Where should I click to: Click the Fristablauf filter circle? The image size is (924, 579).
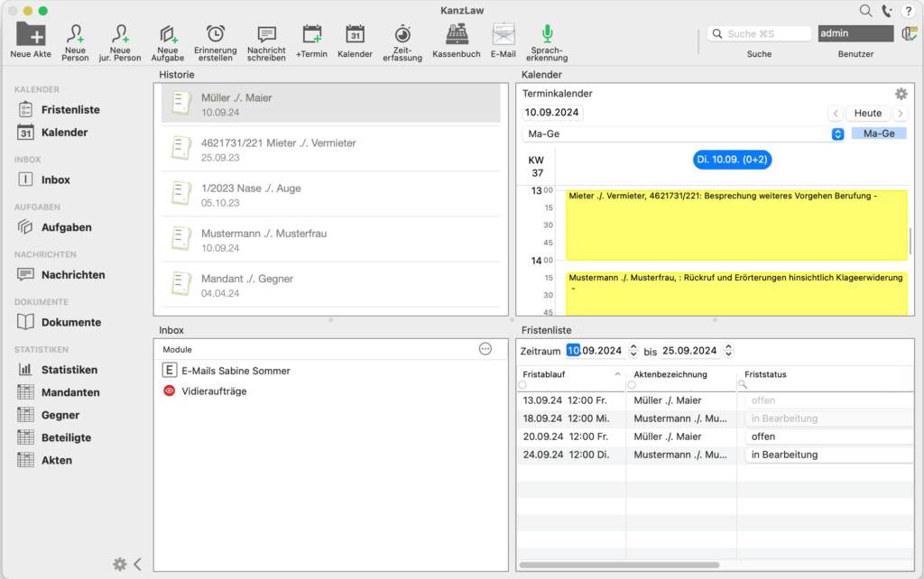tap(522, 385)
